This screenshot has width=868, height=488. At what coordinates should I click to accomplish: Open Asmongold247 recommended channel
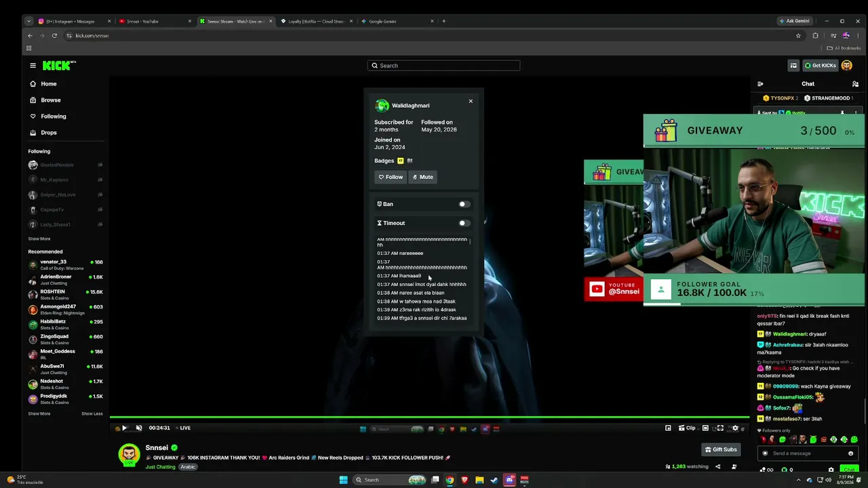tap(66, 310)
